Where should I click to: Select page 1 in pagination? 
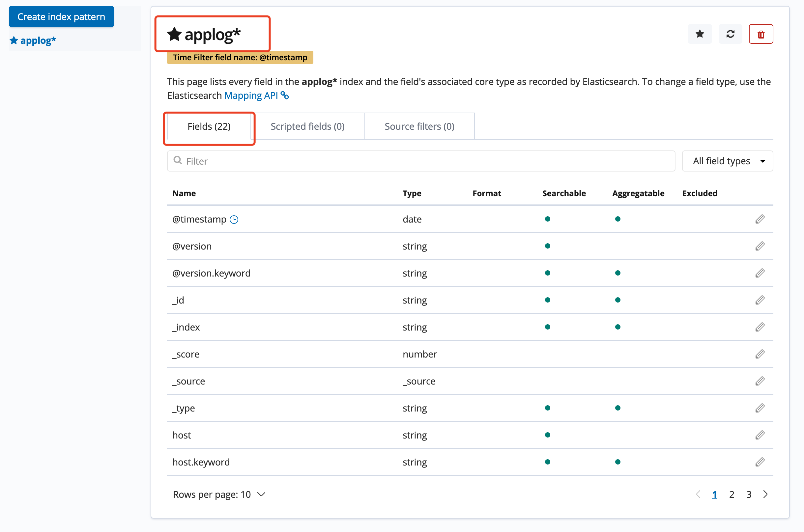(714, 495)
